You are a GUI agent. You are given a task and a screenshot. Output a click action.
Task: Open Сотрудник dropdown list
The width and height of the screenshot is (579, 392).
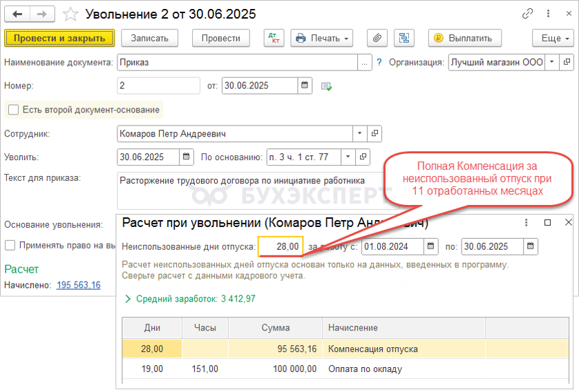tap(360, 133)
